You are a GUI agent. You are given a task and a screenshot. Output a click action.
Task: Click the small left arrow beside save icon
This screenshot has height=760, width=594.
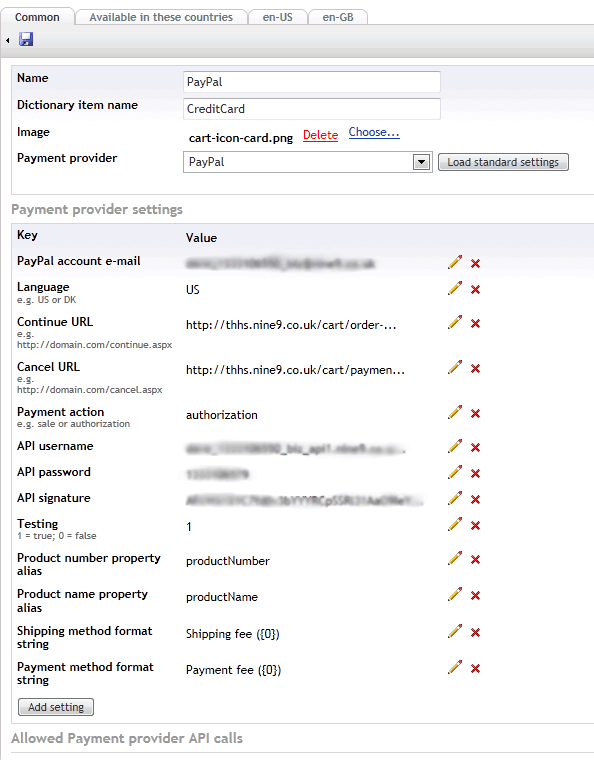pyautogui.click(x=8, y=41)
